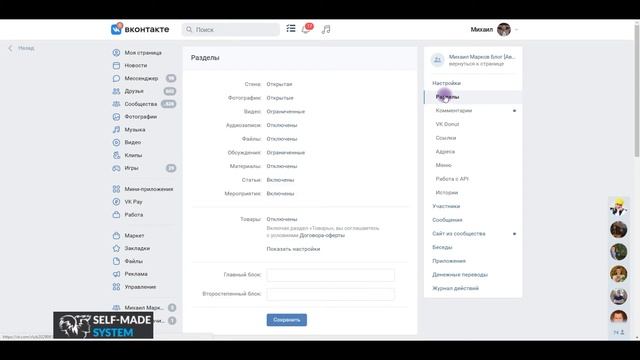The image size is (640, 360).
Task: Click Сообщества groups icon
Action: [116, 104]
